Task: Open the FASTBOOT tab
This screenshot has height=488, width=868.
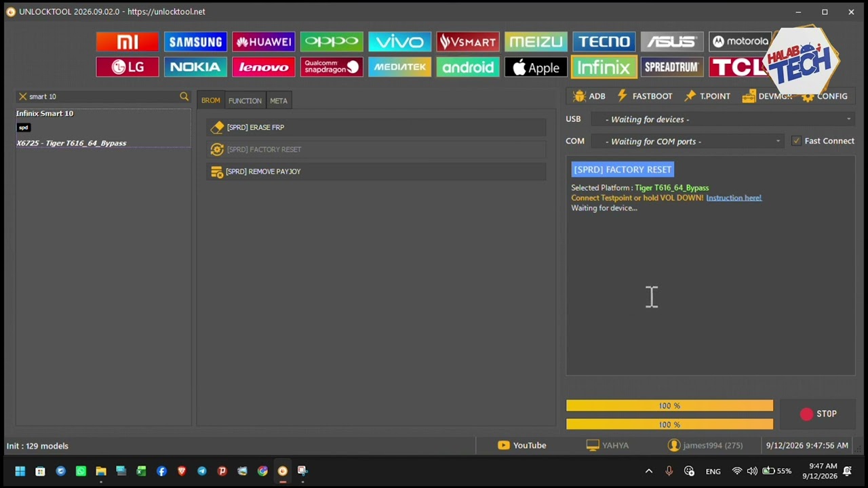Action: (645, 96)
